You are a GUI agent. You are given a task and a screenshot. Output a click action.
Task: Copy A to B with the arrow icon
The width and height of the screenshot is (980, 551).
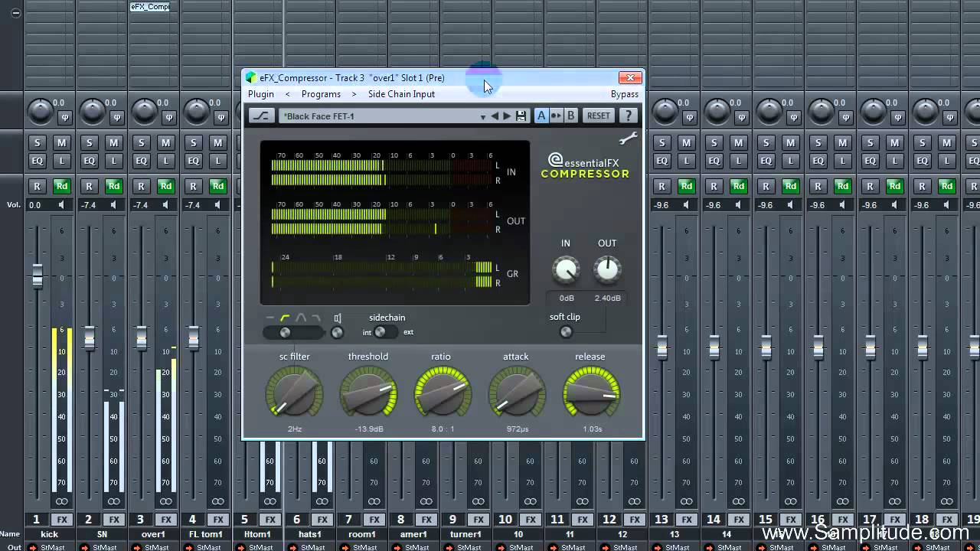click(x=557, y=116)
